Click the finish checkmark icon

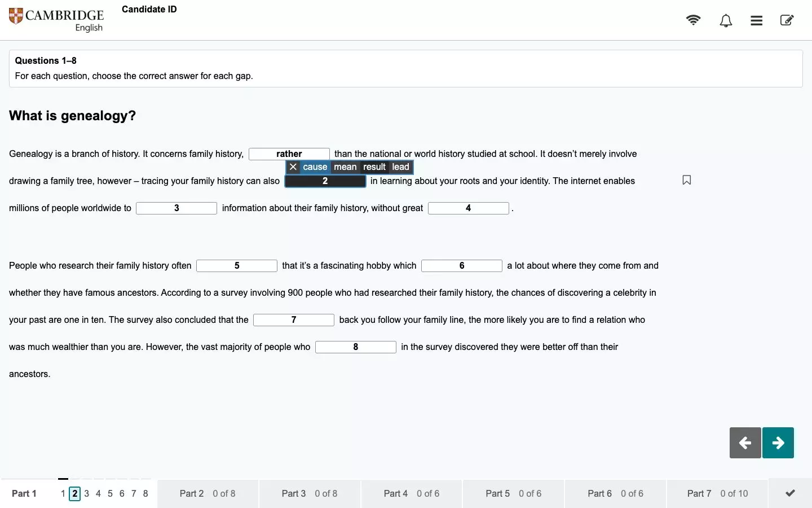pyautogui.click(x=791, y=493)
